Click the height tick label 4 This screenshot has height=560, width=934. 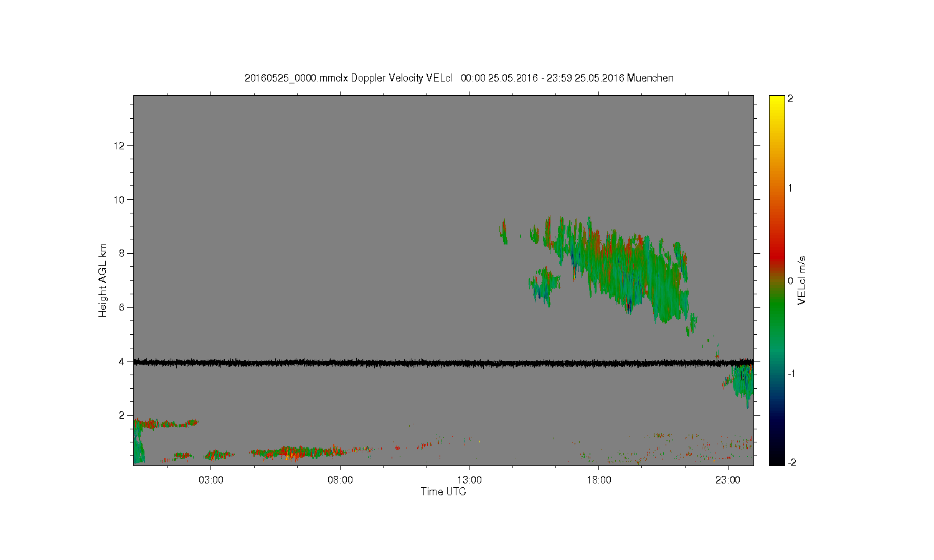click(x=122, y=361)
